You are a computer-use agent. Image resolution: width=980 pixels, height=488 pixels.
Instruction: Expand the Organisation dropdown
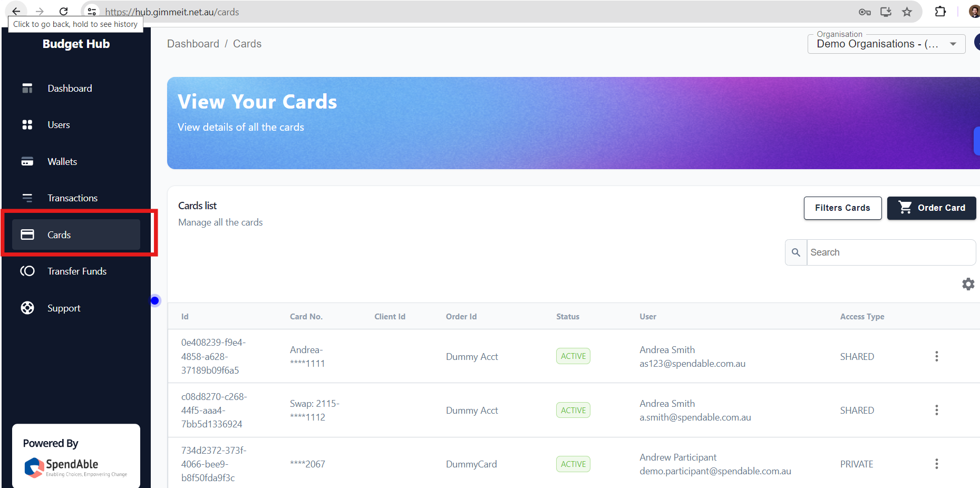pos(887,44)
